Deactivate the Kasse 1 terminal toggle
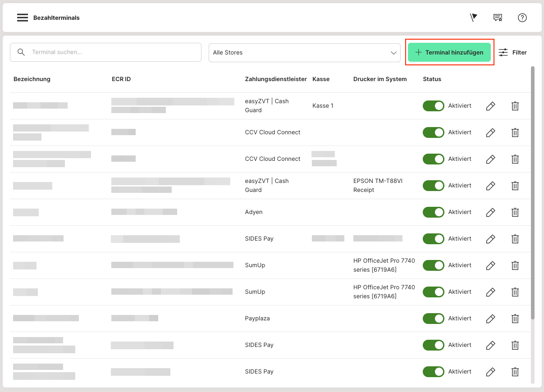The image size is (544, 392). point(433,106)
